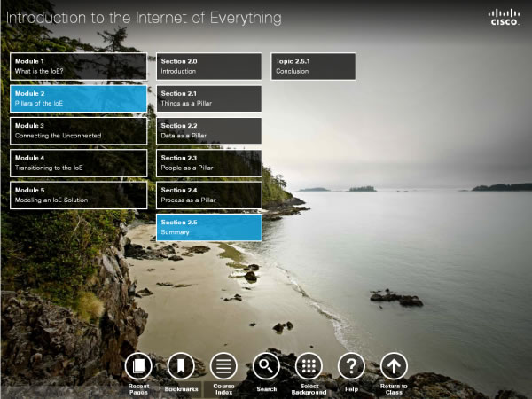Go to Section 2.4 Process as a Pillar
Image resolution: width=532 pixels, height=399 pixels.
pos(208,195)
